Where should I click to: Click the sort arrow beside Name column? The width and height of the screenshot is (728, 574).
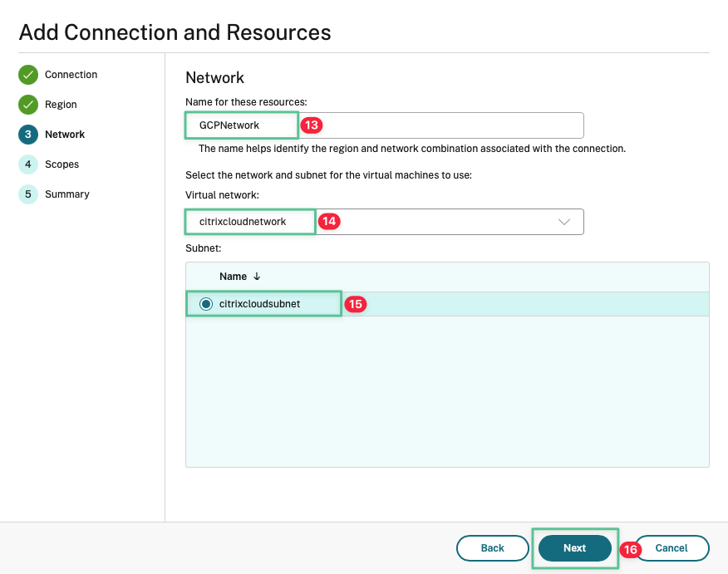point(257,277)
